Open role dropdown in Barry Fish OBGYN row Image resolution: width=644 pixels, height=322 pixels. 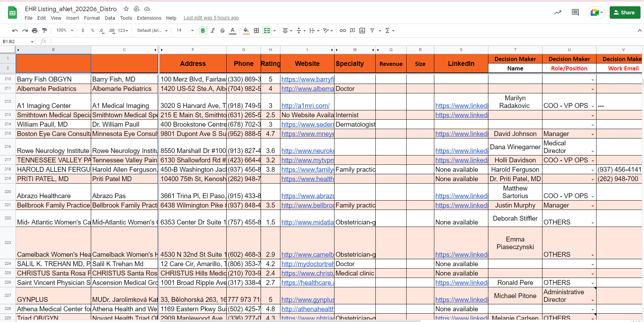tap(592, 80)
